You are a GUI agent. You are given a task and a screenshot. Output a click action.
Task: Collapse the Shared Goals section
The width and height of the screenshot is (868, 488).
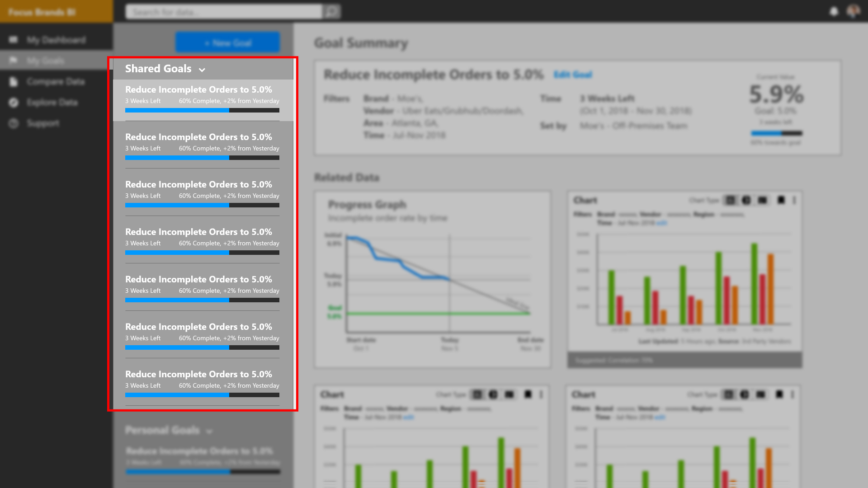[202, 70]
